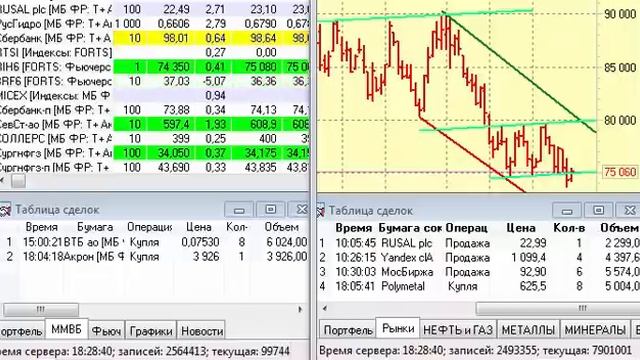
Task: Select the BRF6 FORTS futures row
Action: tap(155, 81)
